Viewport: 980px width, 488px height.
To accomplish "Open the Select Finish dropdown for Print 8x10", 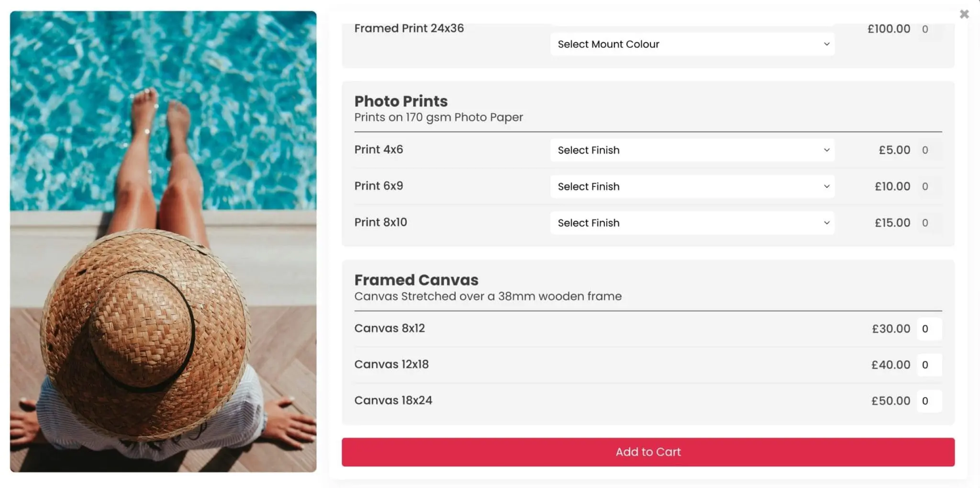I will pyautogui.click(x=692, y=223).
